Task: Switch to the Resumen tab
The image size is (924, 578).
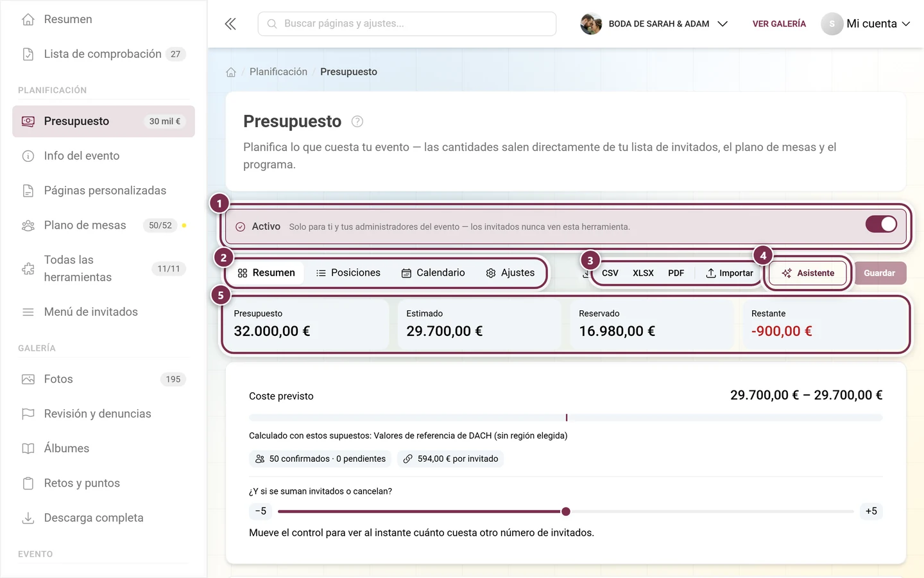Action: 266,273
